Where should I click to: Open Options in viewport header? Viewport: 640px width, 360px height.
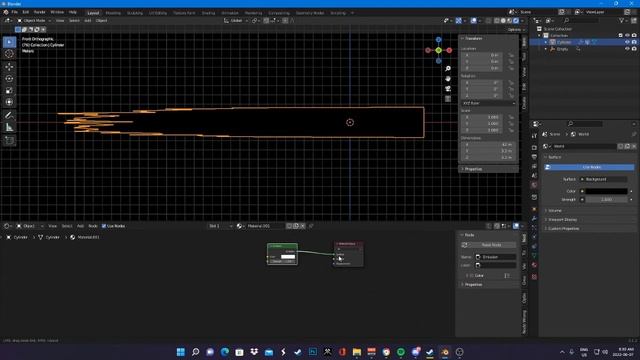click(x=516, y=30)
